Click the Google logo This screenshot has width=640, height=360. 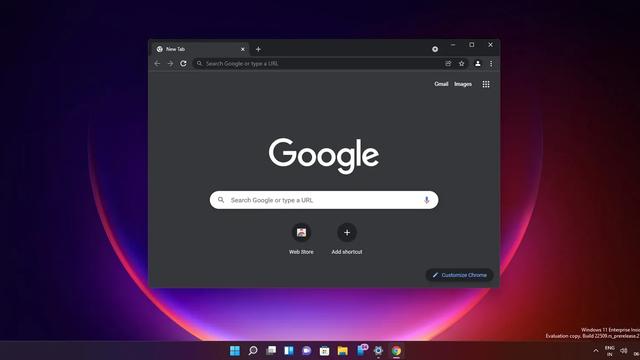point(324,156)
